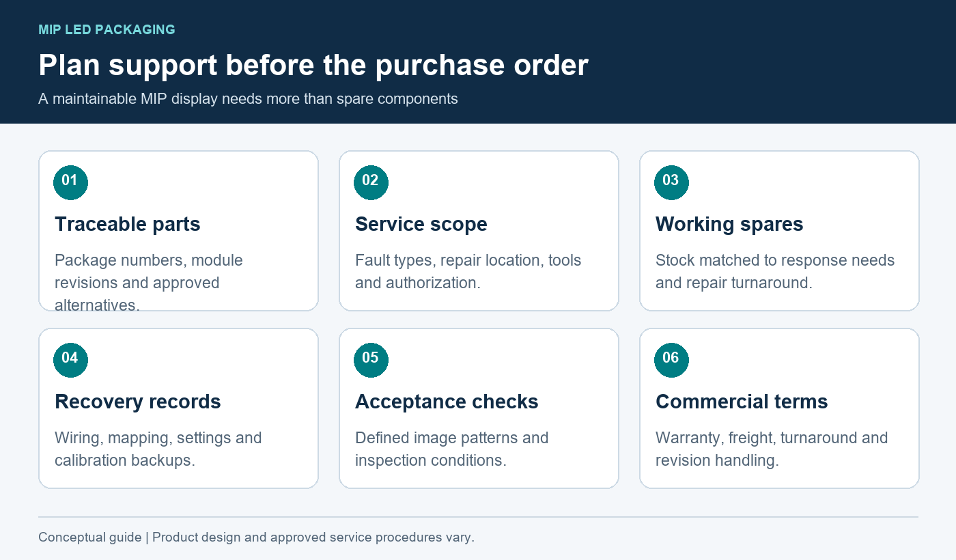Click the "Traceable parts" heading
Screen dimensions: 956x560
pos(128,224)
